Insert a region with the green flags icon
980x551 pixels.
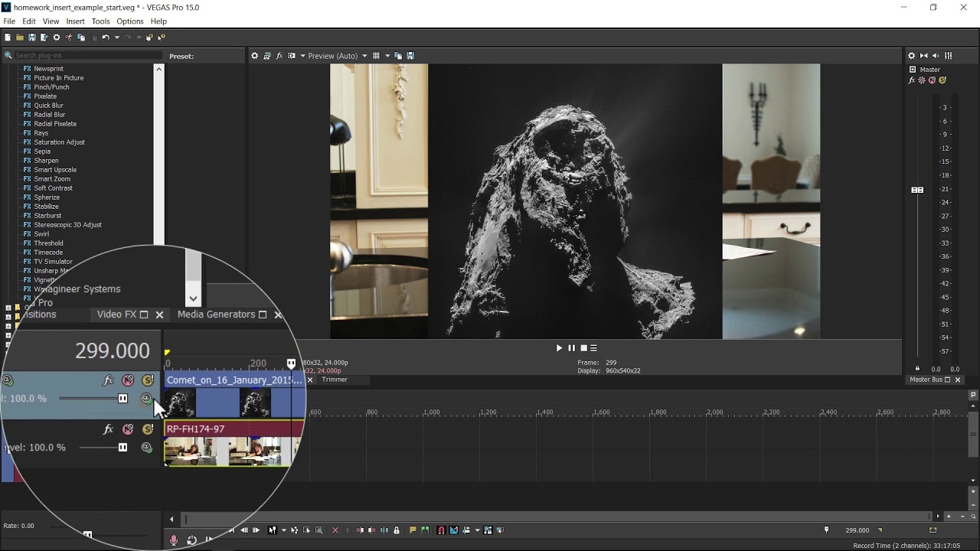425,530
